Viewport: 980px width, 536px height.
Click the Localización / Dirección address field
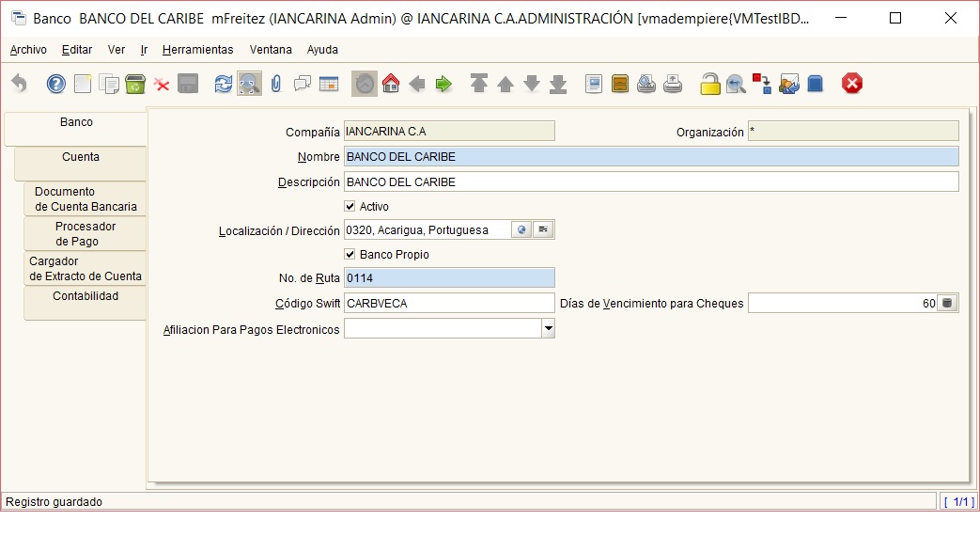click(428, 229)
